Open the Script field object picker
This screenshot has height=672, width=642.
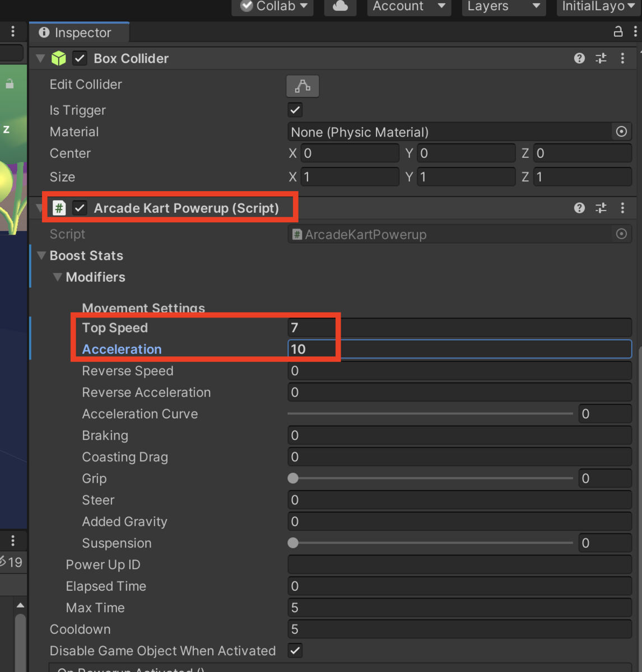[621, 234]
